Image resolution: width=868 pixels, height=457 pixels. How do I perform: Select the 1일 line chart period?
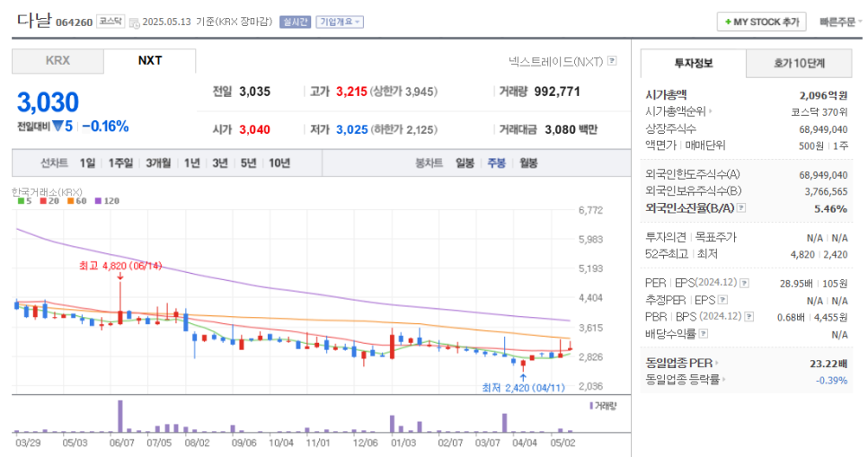tap(87, 163)
